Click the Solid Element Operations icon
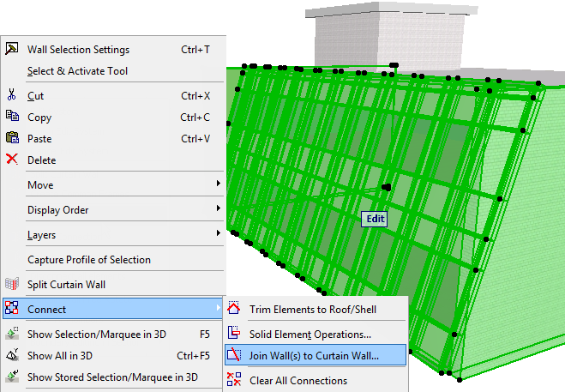The height and width of the screenshot is (392, 565). pyautogui.click(x=234, y=333)
